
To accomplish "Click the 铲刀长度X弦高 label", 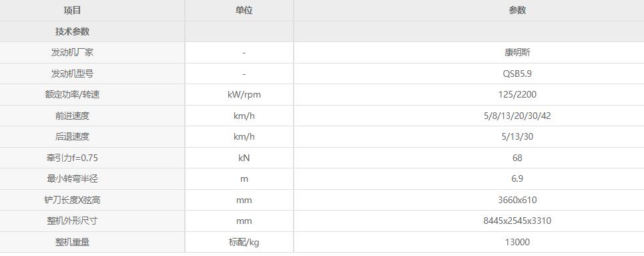I will pyautogui.click(x=72, y=201).
